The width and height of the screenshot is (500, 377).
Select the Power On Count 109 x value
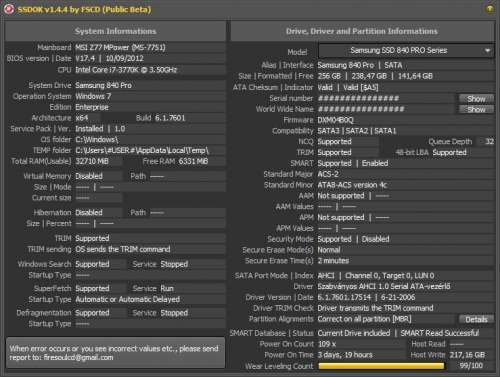[327, 344]
